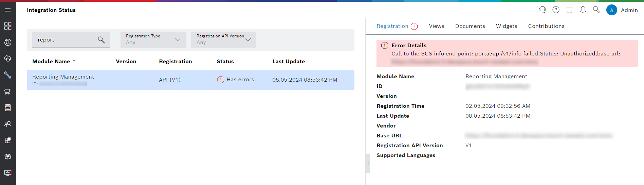Screen dimensions: 644x185
Task: Select the Reporting Management table row
Action: 190,80
